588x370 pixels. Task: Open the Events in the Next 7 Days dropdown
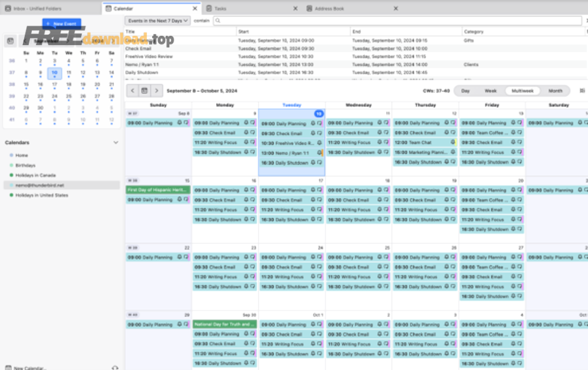pyautogui.click(x=157, y=21)
